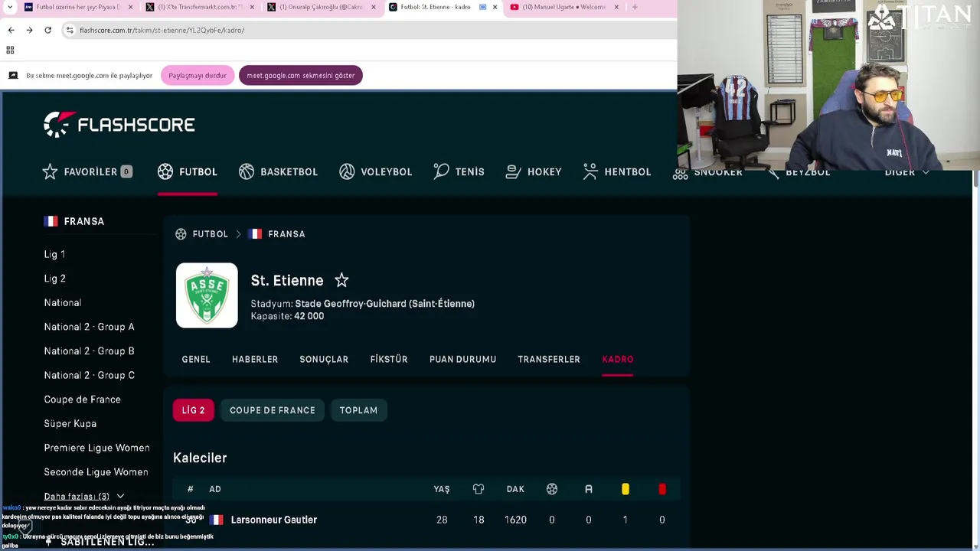
Task: Reload the page
Action: pyautogui.click(x=47, y=30)
